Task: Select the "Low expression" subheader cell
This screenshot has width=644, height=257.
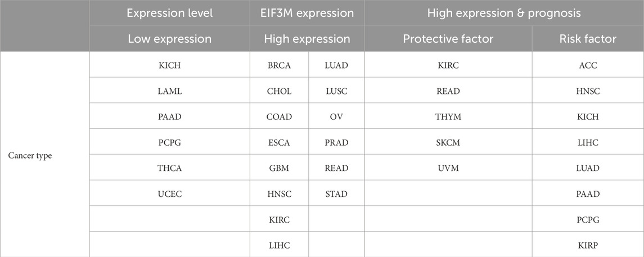Action: 169,39
